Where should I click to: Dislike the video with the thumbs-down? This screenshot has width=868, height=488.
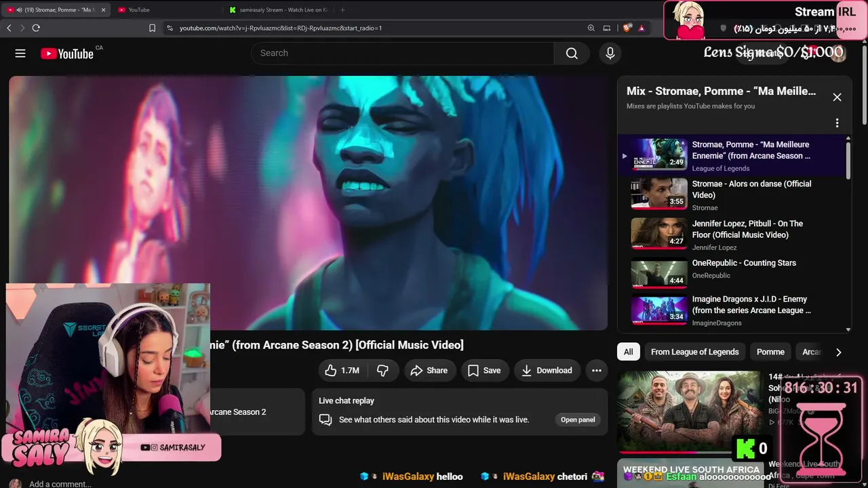click(x=383, y=370)
